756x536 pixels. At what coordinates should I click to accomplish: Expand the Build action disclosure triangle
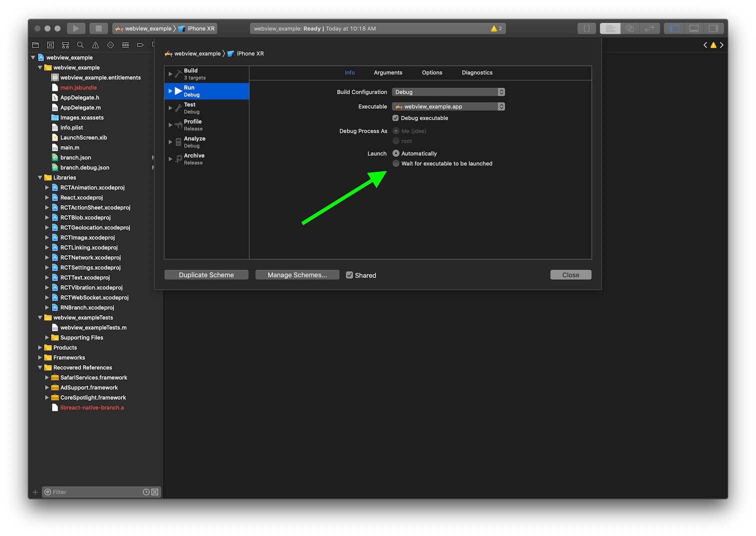(170, 74)
